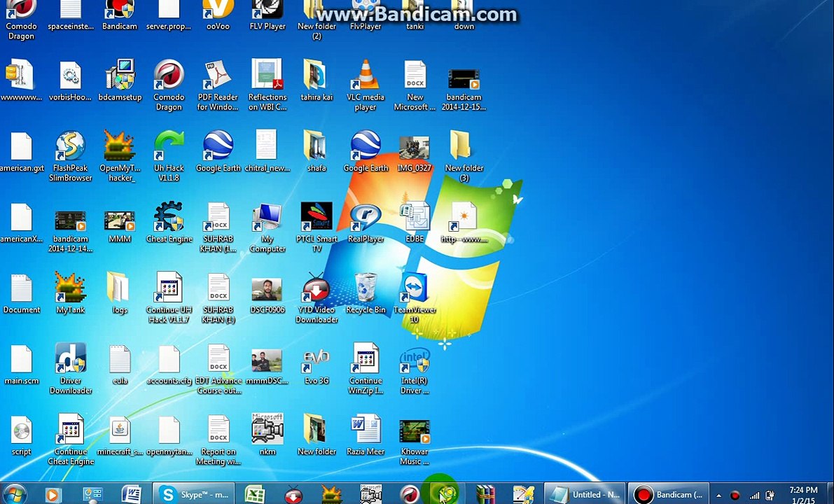Switch to Untitled - Notepad taskbar window
Viewport: 834px width, 504px height.
(x=585, y=494)
